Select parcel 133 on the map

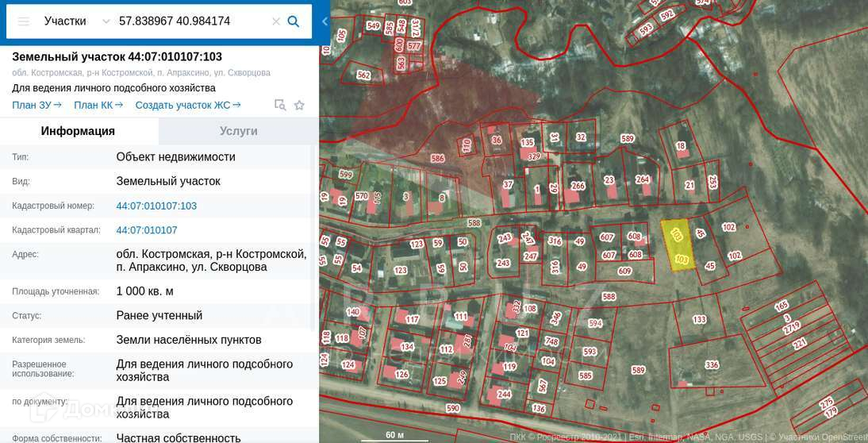click(699, 319)
